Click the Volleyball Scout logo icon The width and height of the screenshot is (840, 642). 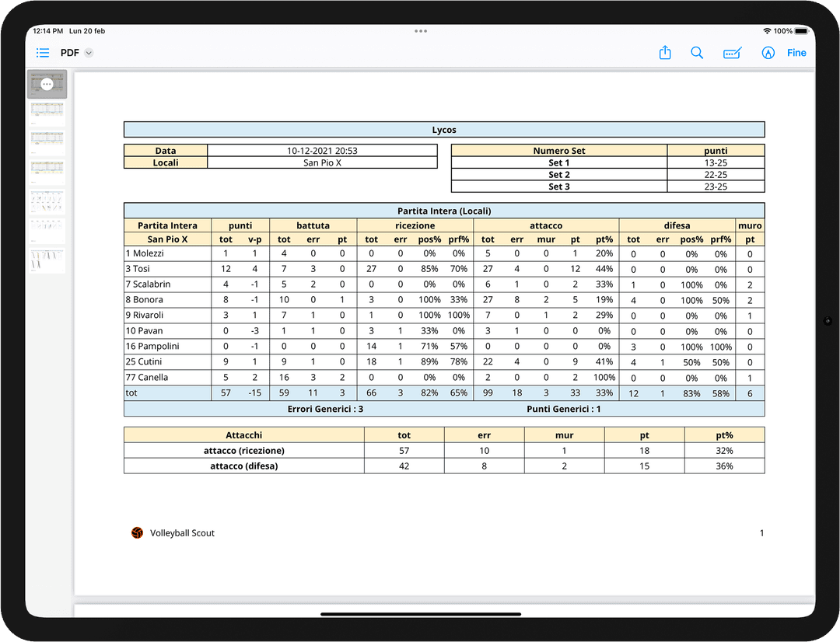click(137, 532)
